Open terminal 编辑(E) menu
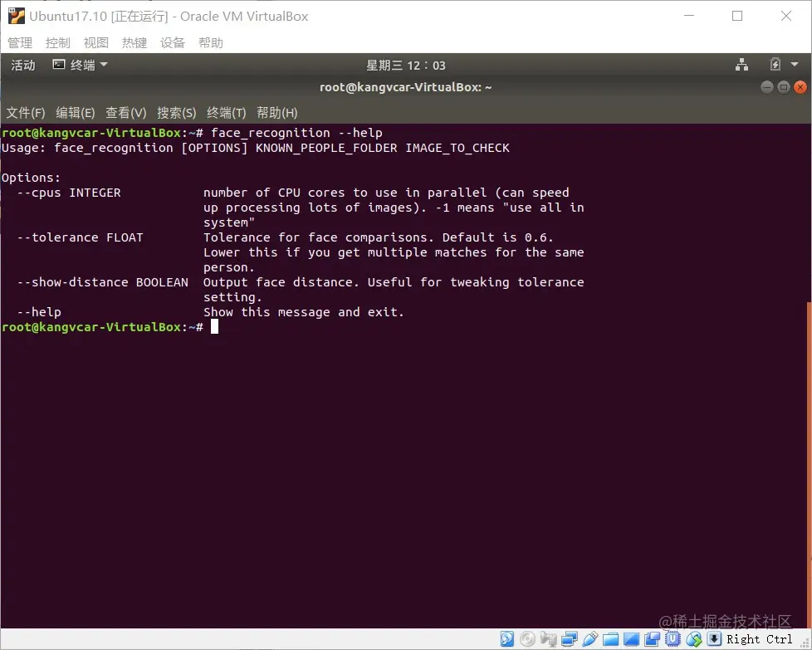The height and width of the screenshot is (650, 812). point(75,112)
